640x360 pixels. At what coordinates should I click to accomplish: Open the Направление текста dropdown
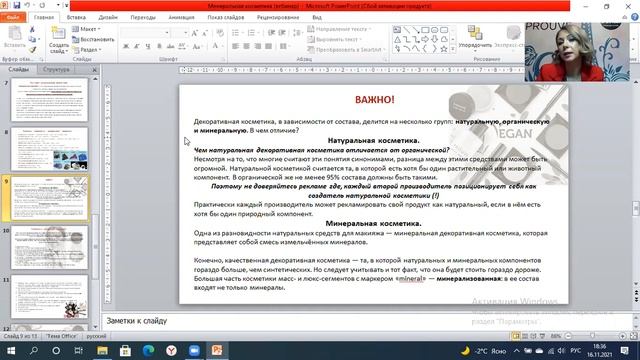click(x=339, y=29)
